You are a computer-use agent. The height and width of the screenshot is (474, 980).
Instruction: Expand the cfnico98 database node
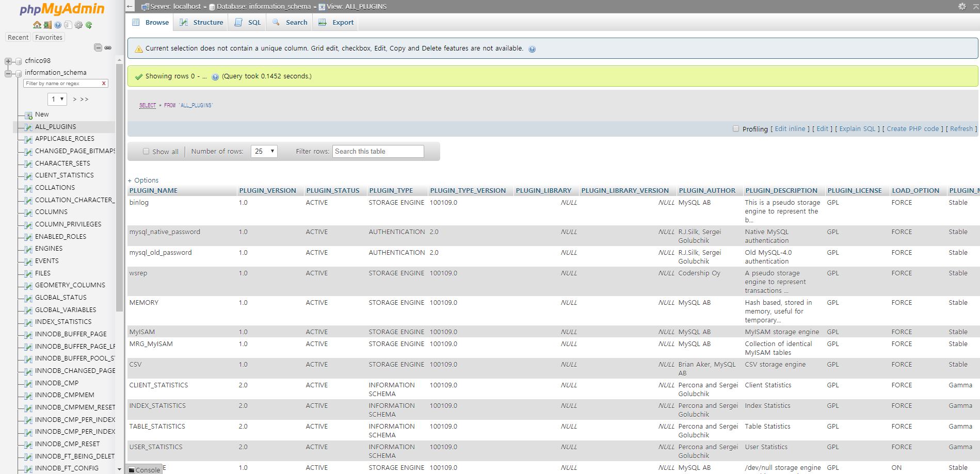pos(8,61)
